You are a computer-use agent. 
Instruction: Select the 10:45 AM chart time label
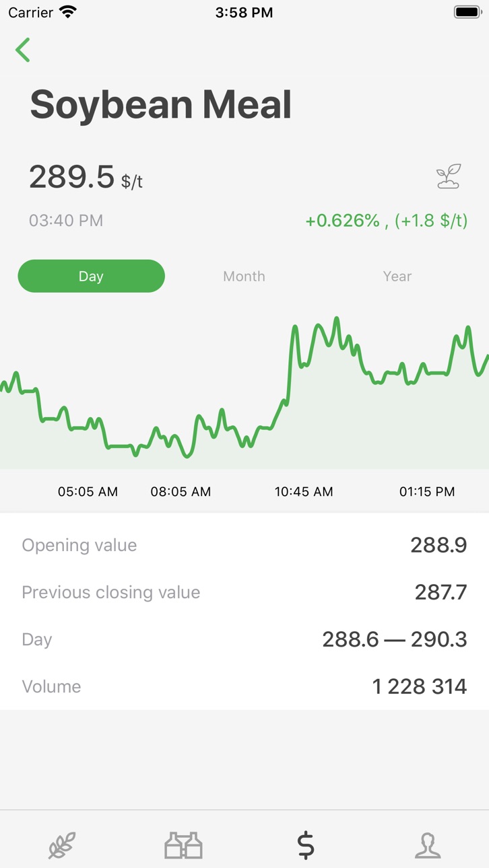point(304,492)
